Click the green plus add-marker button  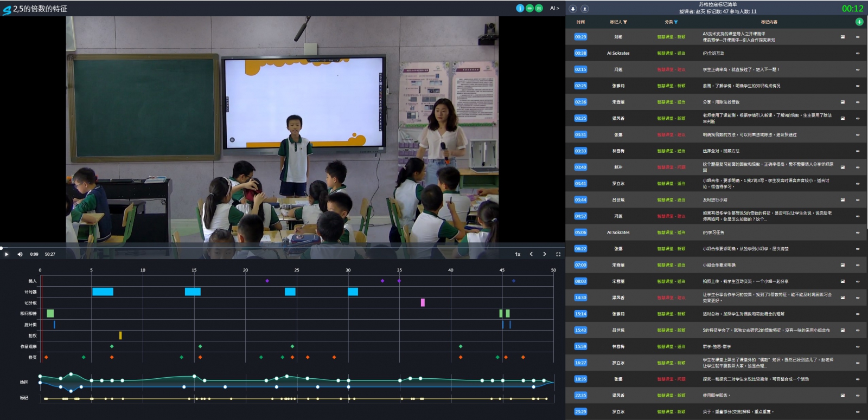pyautogui.click(x=859, y=22)
